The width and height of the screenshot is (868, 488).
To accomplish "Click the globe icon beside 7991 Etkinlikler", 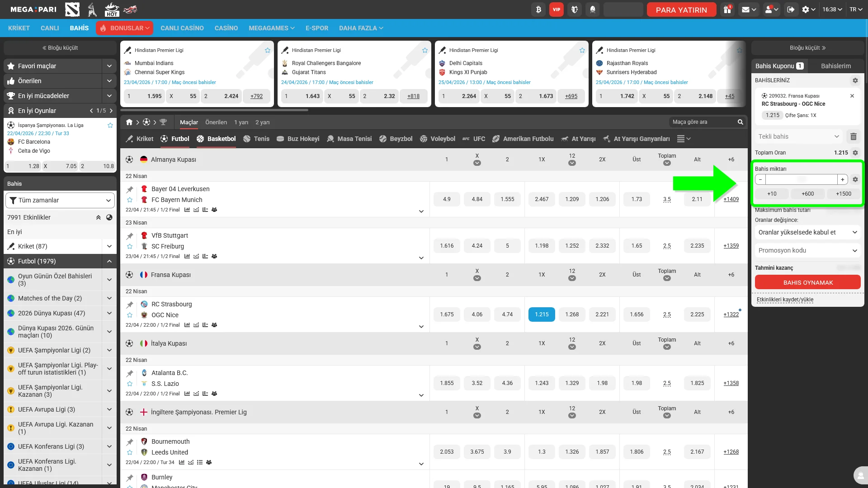I will click(x=109, y=217).
